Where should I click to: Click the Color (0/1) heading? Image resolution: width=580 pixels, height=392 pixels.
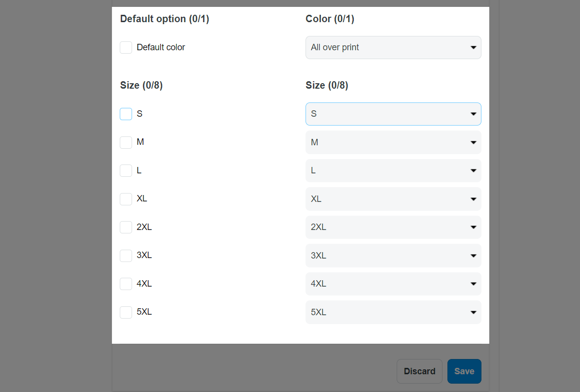click(x=330, y=19)
